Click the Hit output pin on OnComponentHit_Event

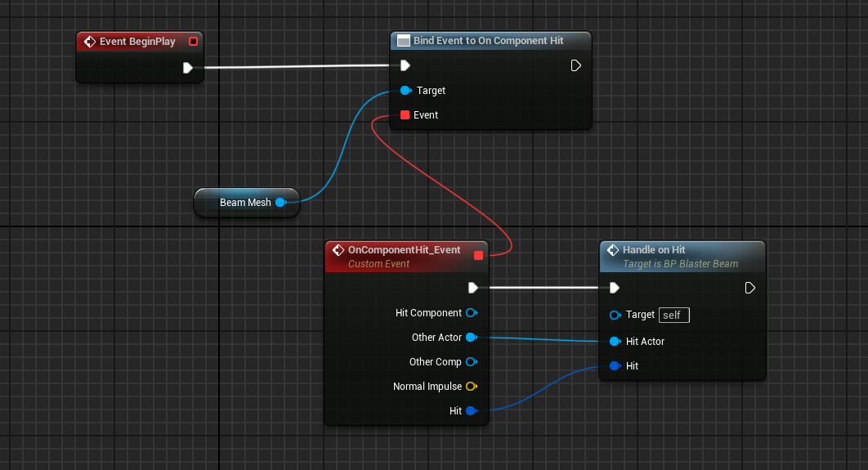(471, 411)
